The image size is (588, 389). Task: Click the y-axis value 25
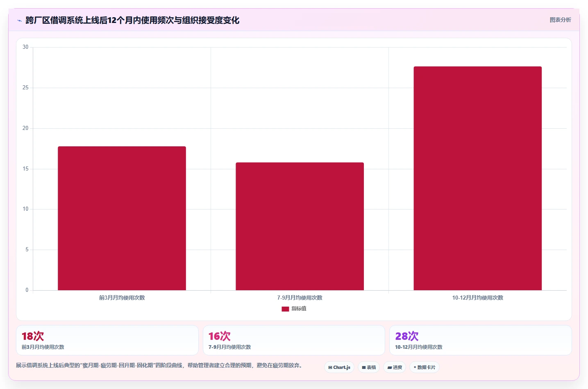25,88
